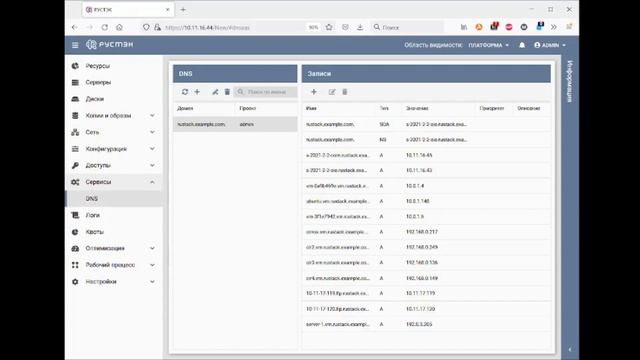Select record with value 10.11.16.45
Viewport: 640px width, 360px height.
click(x=426, y=155)
